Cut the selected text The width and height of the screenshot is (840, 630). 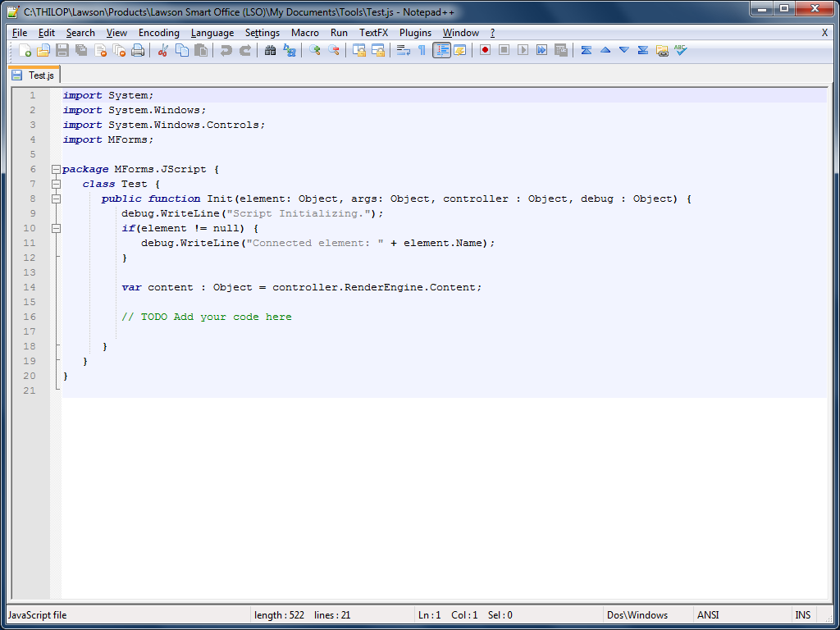[x=163, y=50]
